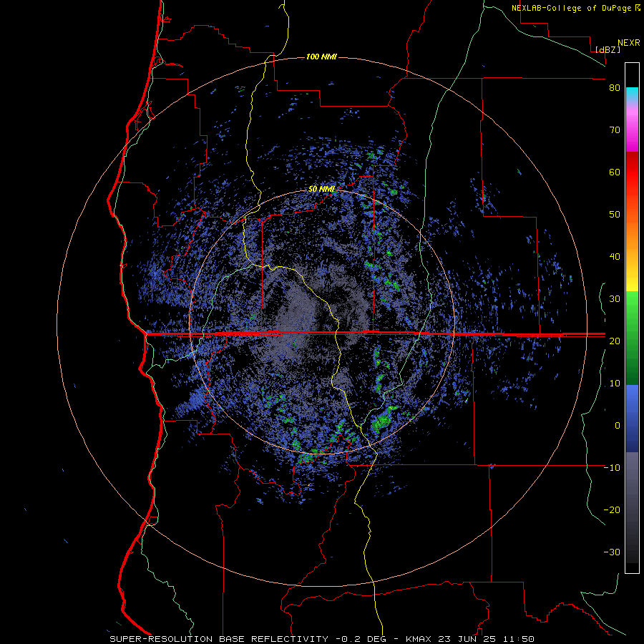Click the 0 value on the dBZ scale
The height and width of the screenshot is (644, 644).
click(618, 426)
